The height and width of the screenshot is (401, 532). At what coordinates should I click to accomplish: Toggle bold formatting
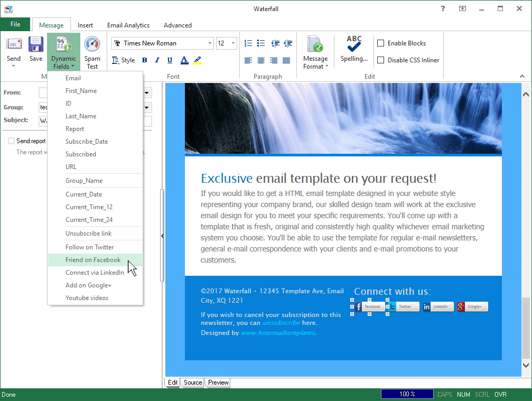tap(145, 60)
